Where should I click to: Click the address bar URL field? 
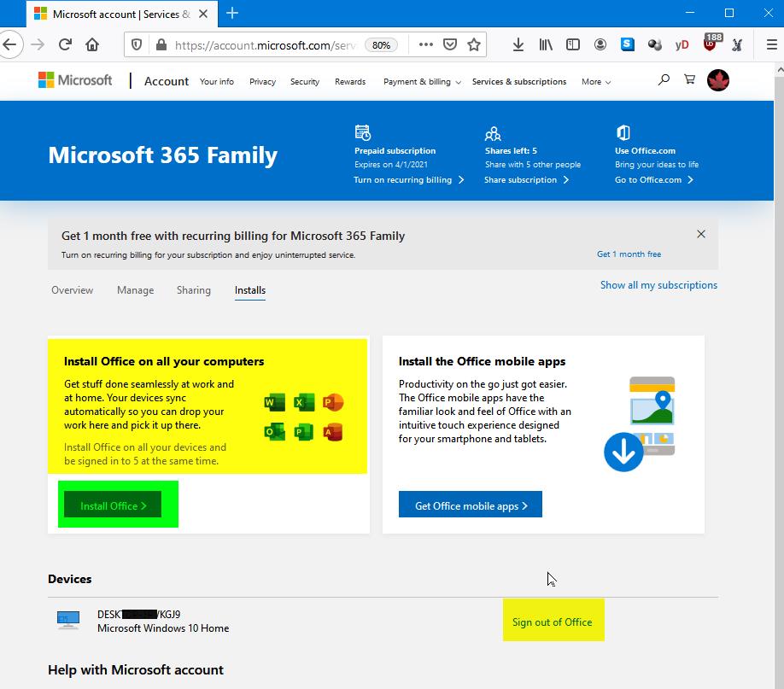pyautogui.click(x=265, y=45)
